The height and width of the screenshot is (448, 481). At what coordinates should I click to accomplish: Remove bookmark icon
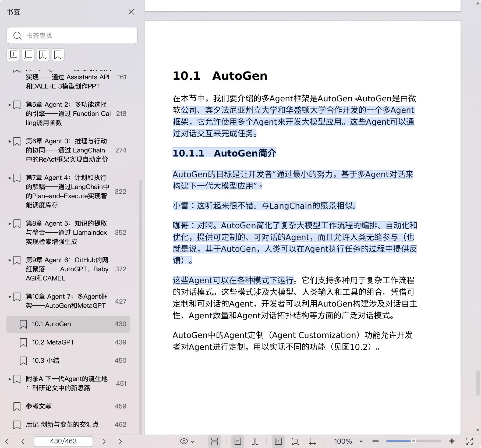coord(58,55)
